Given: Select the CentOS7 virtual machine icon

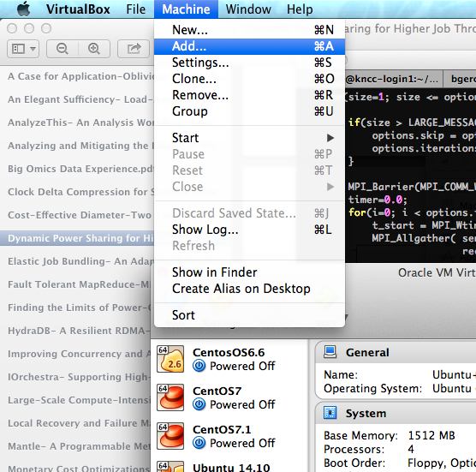Looking at the screenshot, I should pos(170,397).
